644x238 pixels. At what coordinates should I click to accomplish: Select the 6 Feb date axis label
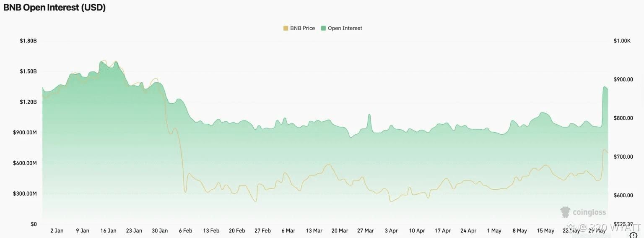[185, 230]
